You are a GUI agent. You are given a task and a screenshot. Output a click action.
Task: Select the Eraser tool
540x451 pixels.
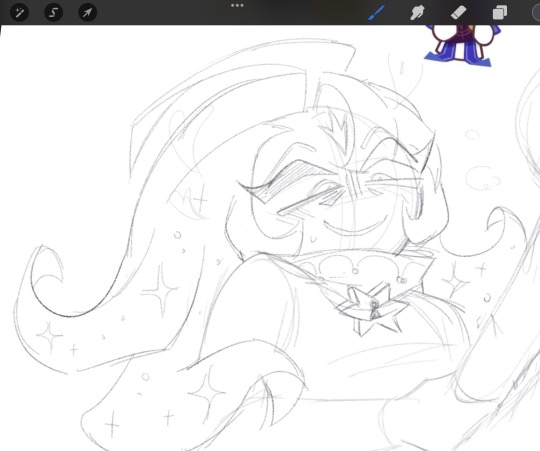(458, 13)
